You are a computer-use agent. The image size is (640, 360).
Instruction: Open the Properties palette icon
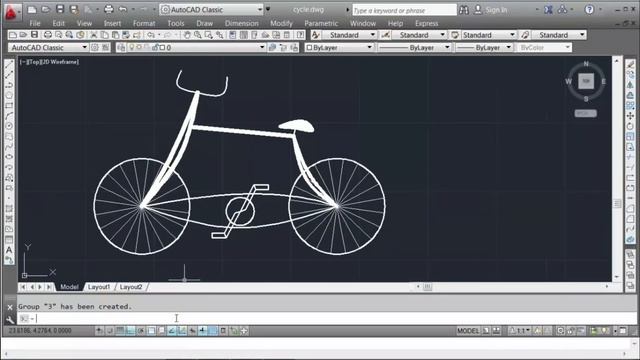click(232, 35)
